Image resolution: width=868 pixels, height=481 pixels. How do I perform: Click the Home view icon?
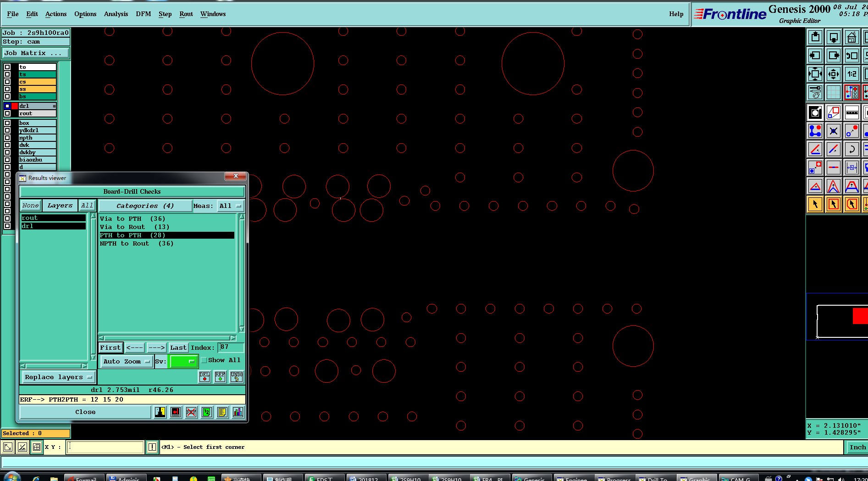tap(851, 37)
